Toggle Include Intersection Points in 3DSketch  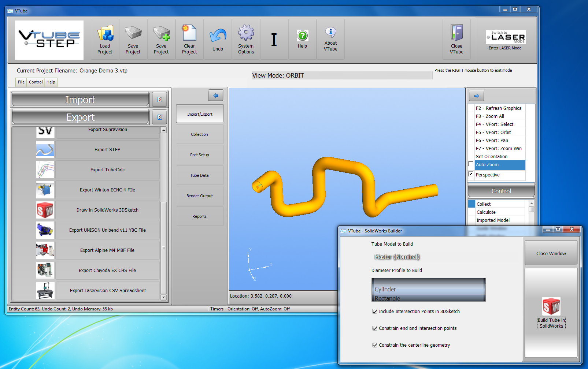(374, 312)
